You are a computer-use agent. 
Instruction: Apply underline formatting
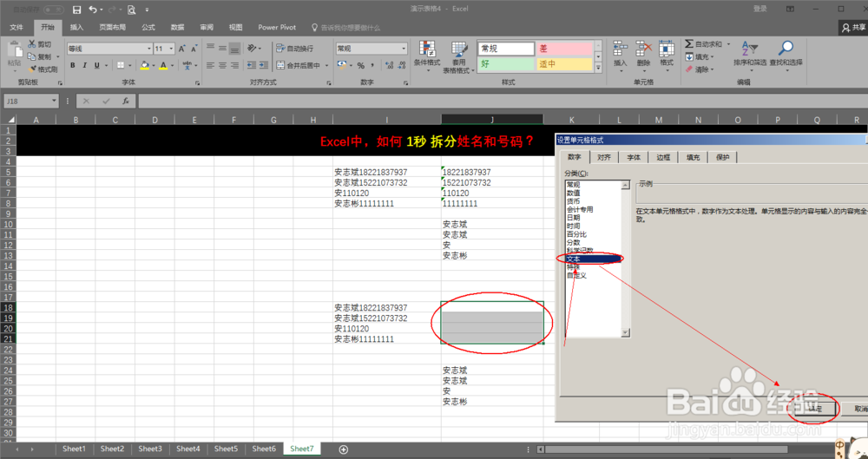tap(97, 65)
